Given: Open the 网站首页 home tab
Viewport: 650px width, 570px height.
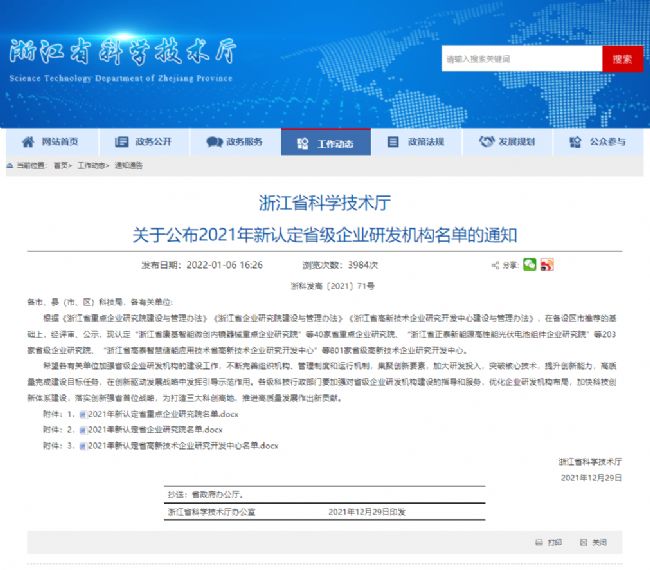Looking at the screenshot, I should pos(52,142).
